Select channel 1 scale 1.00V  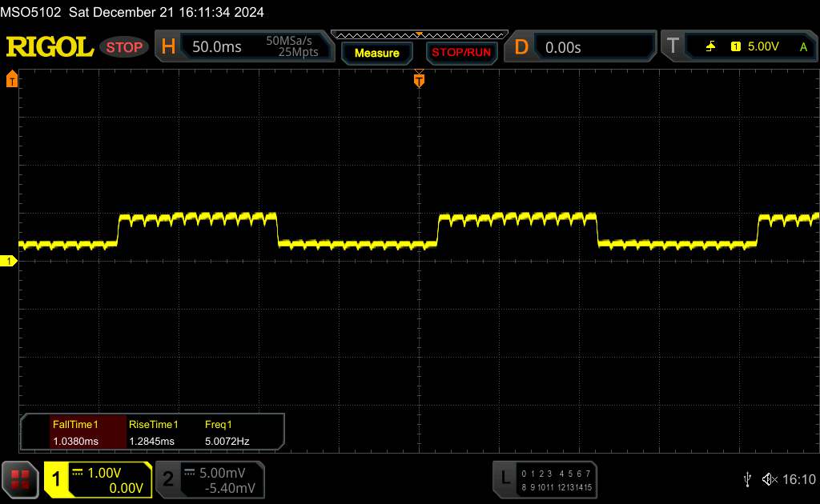coord(104,473)
